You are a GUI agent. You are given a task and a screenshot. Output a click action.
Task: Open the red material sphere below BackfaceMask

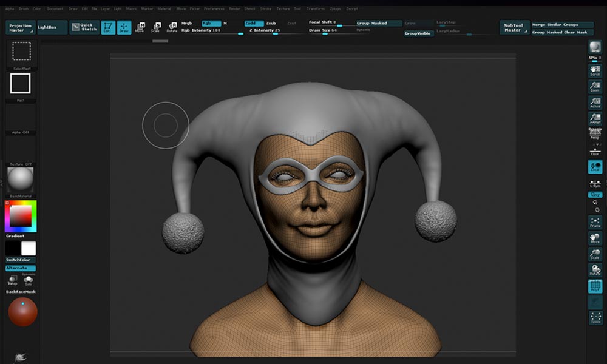click(22, 311)
